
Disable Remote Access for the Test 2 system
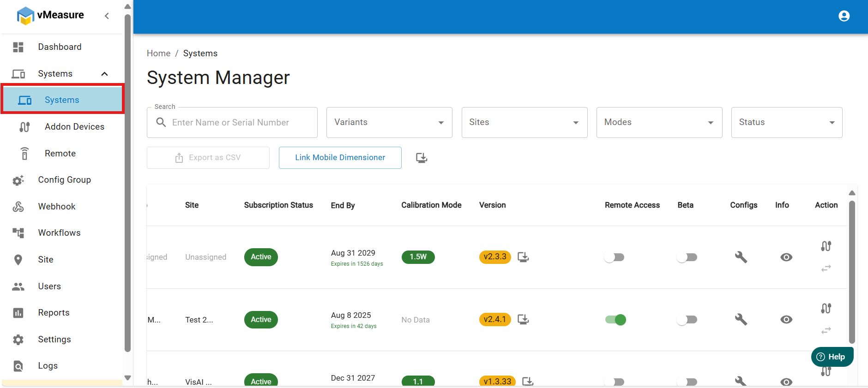pos(615,319)
